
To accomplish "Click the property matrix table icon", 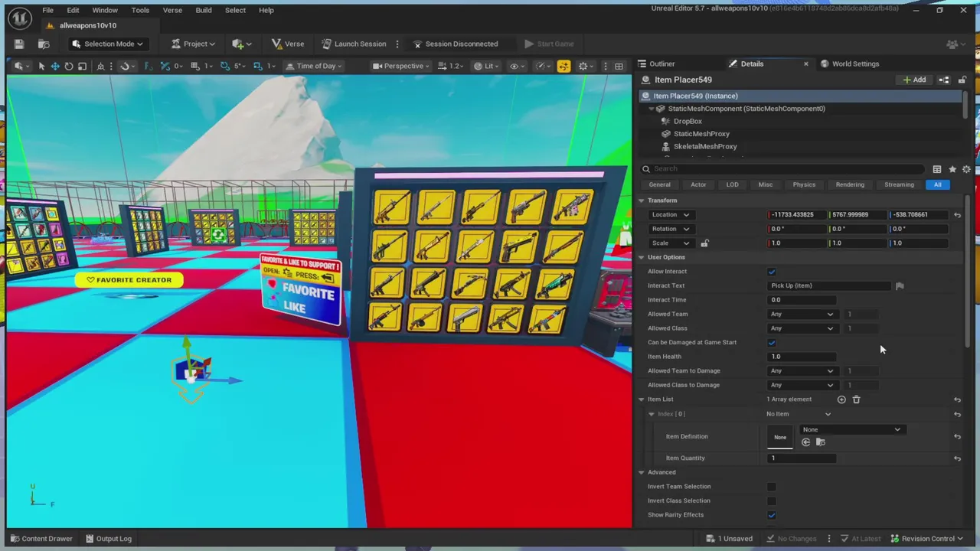I will [937, 169].
